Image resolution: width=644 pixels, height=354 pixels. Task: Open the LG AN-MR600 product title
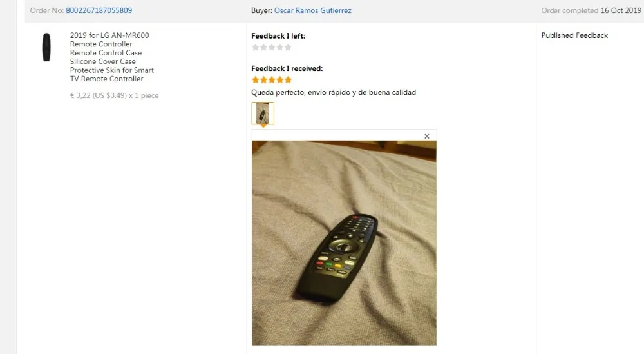pyautogui.click(x=111, y=57)
